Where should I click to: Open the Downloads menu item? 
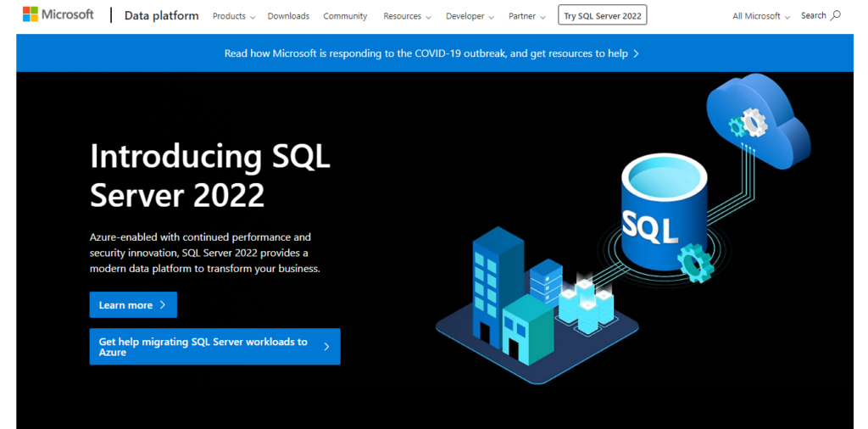[x=288, y=16]
